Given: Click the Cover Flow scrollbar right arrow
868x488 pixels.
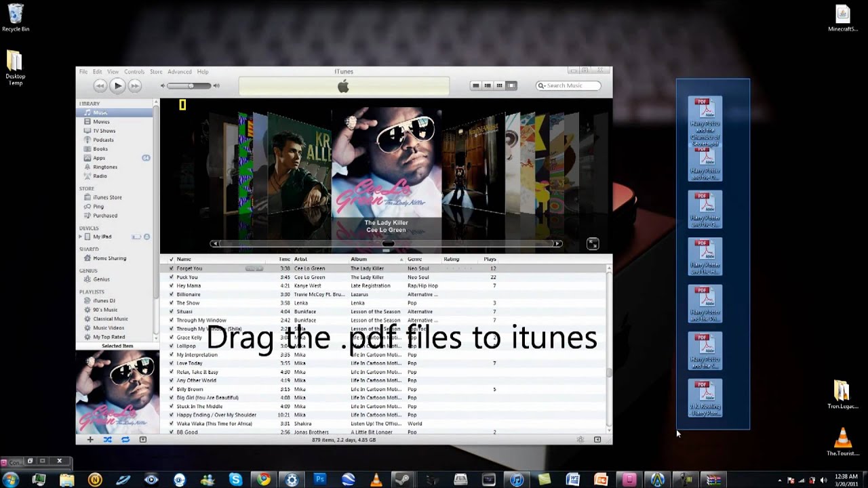Looking at the screenshot, I should tap(557, 243).
